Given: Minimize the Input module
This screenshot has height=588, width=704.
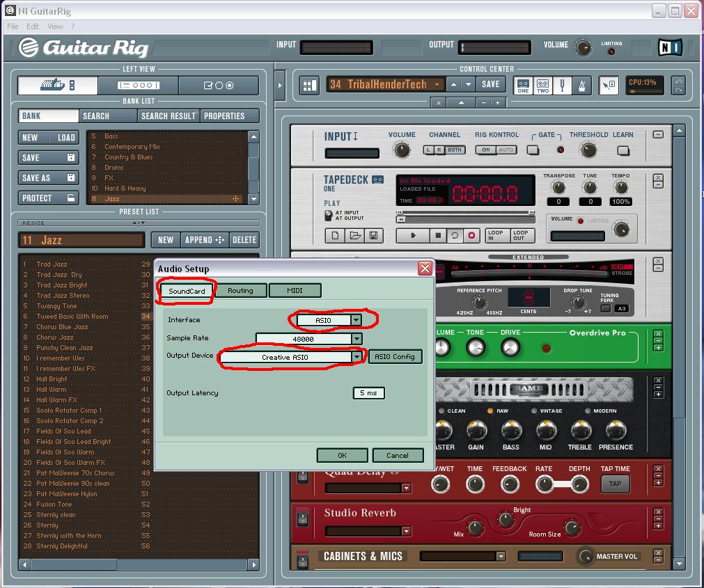Looking at the screenshot, I should [658, 134].
